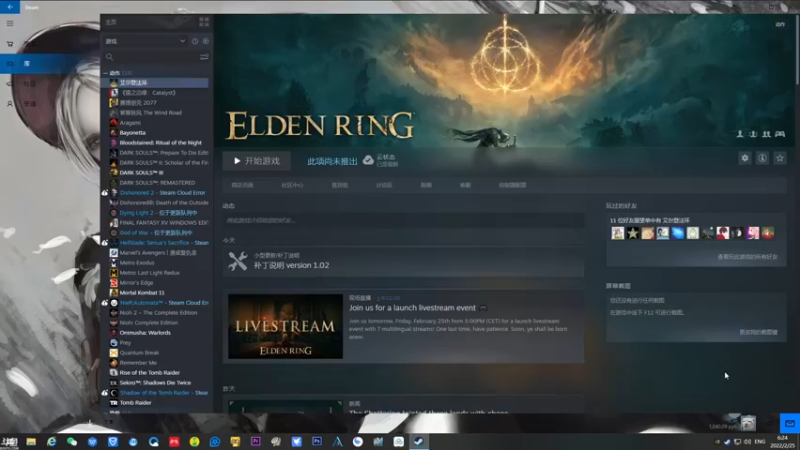Toggle the recent activity clock filter
Viewport: 800px width, 450px height.
tap(195, 41)
